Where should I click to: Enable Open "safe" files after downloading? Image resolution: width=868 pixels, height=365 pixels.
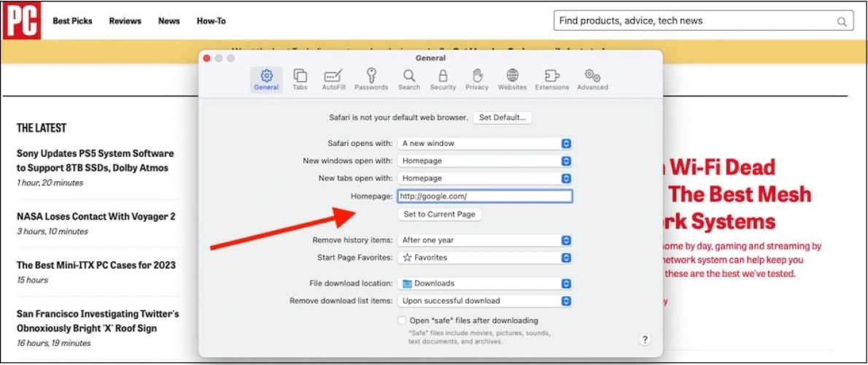tap(402, 320)
